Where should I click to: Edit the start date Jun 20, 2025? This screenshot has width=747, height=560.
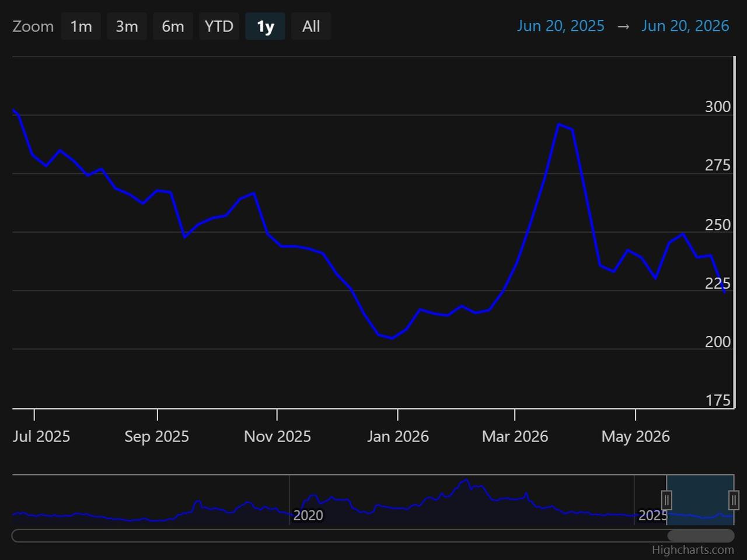click(560, 26)
